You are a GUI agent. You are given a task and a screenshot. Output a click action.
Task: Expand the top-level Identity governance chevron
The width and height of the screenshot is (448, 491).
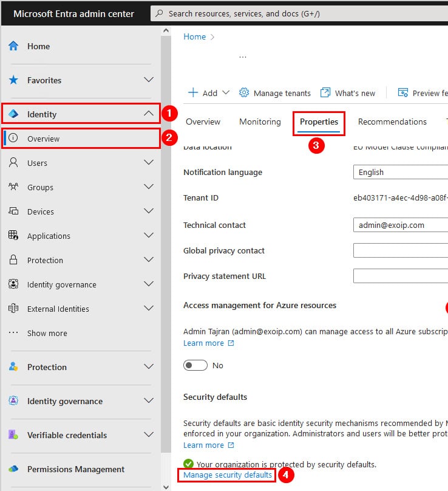149,400
